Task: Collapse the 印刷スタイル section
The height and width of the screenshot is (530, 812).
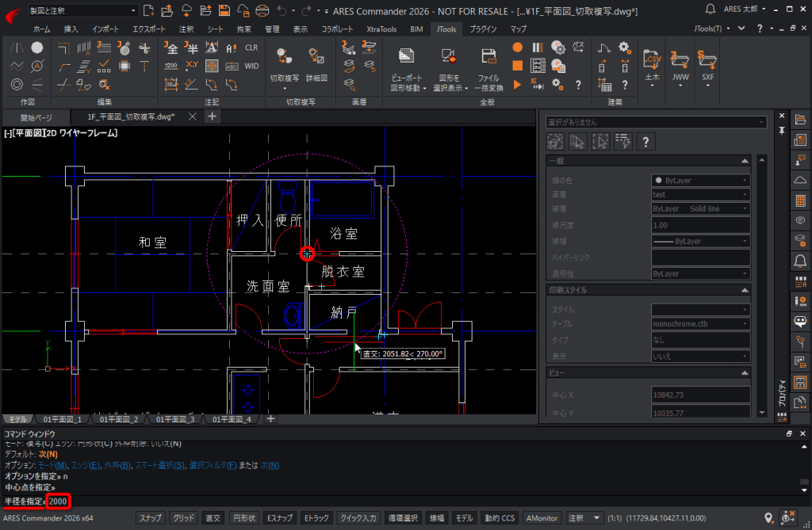Action: coord(745,290)
